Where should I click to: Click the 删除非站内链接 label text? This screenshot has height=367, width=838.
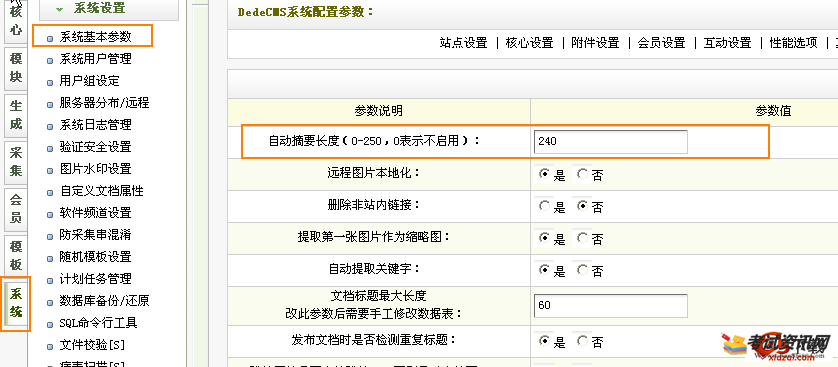pyautogui.click(x=374, y=205)
